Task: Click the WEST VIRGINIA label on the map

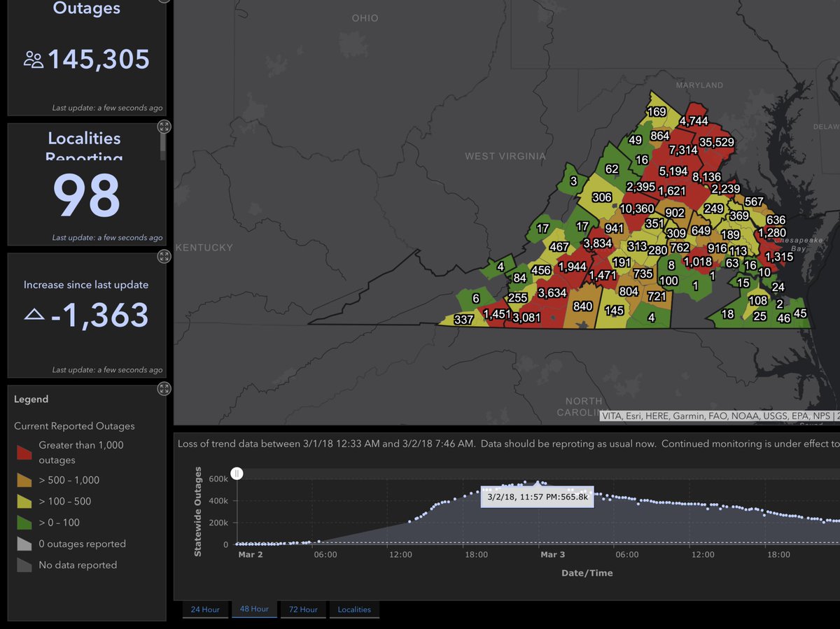Action: pyautogui.click(x=505, y=156)
